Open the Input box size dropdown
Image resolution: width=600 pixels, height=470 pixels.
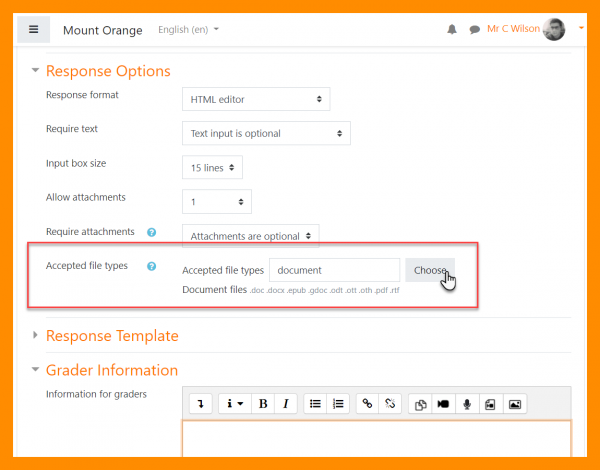tap(212, 167)
